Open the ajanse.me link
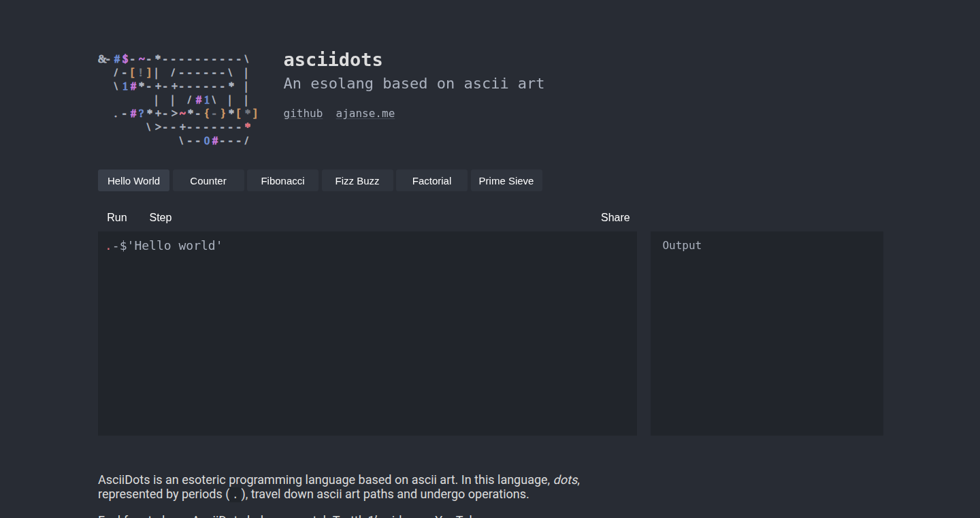Viewport: 980px width, 518px height. tap(365, 113)
